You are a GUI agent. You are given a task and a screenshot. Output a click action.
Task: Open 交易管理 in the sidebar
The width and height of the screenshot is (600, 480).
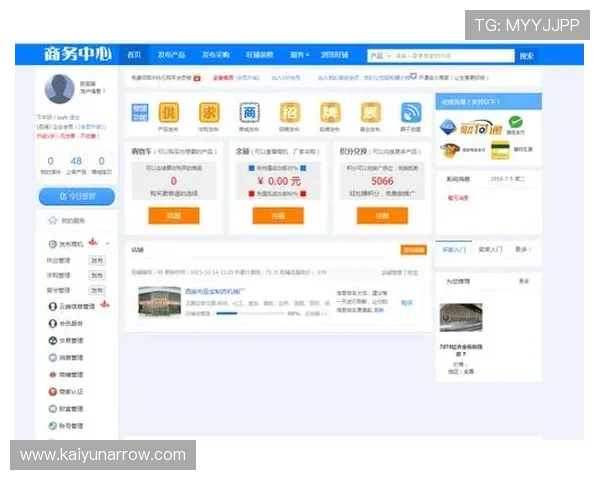66,340
